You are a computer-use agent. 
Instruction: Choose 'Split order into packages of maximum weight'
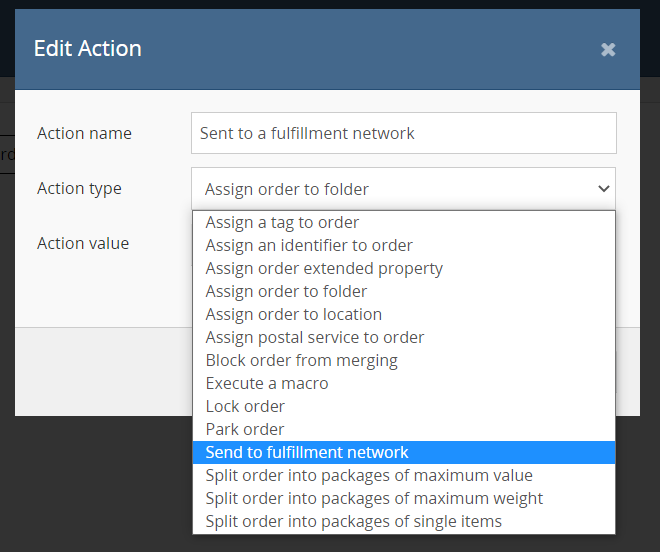tap(374, 498)
